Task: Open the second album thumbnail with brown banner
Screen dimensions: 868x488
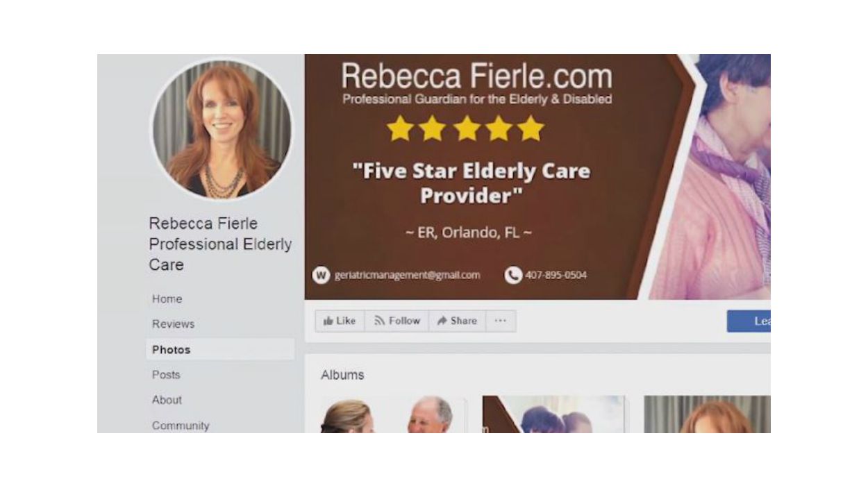Action: 555,415
